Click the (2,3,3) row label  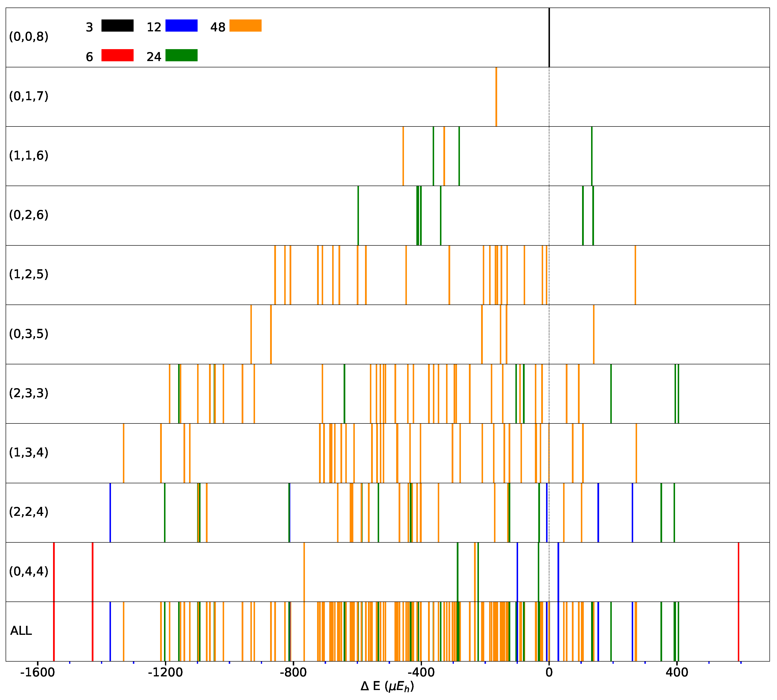(29, 394)
